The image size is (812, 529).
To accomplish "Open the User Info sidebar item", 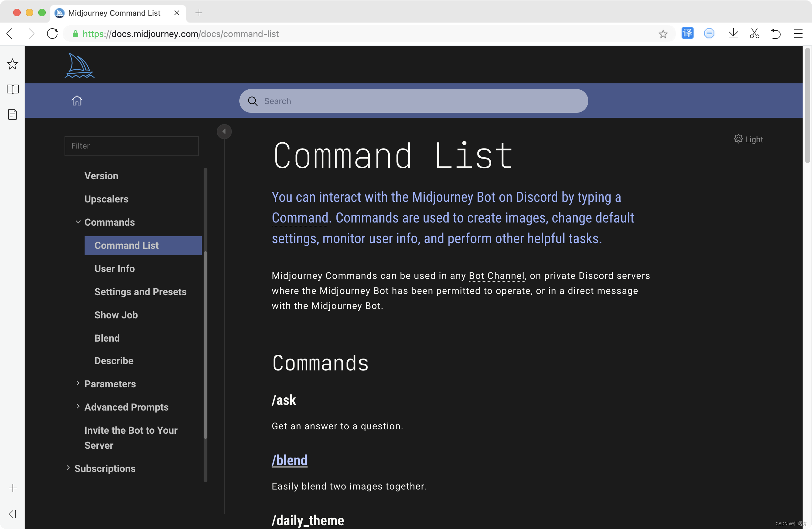I will coord(115,269).
